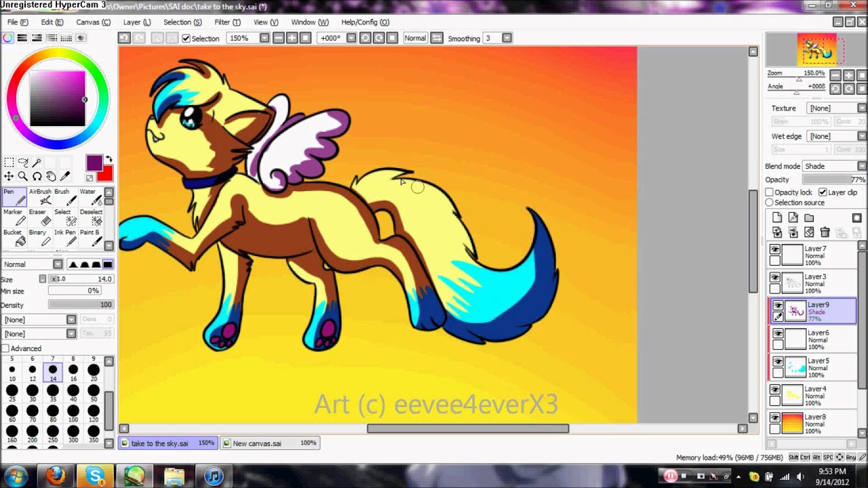Adjust the brush Density slider
Image resolution: width=868 pixels, height=488 pixels.
pyautogui.click(x=81, y=305)
